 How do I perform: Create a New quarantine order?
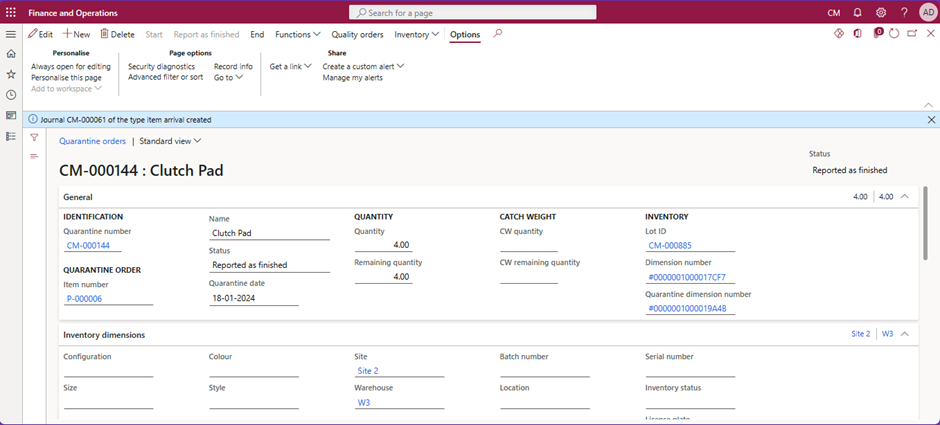77,35
